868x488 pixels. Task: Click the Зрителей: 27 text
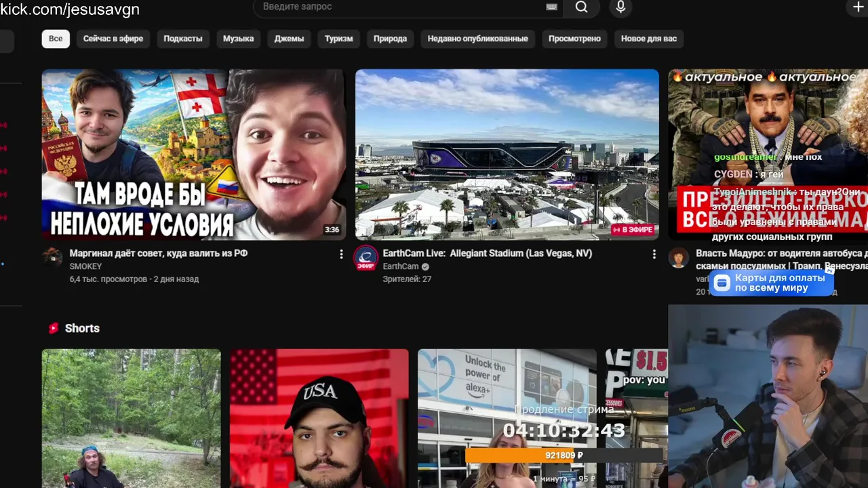coord(407,279)
